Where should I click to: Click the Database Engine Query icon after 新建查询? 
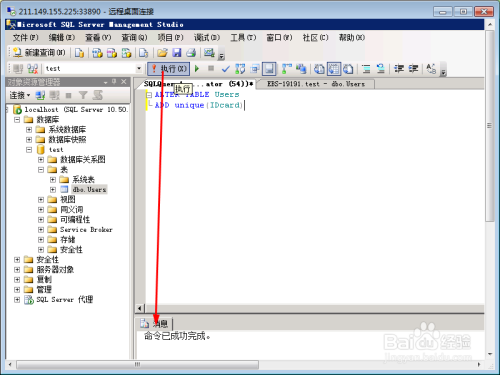click(79, 53)
